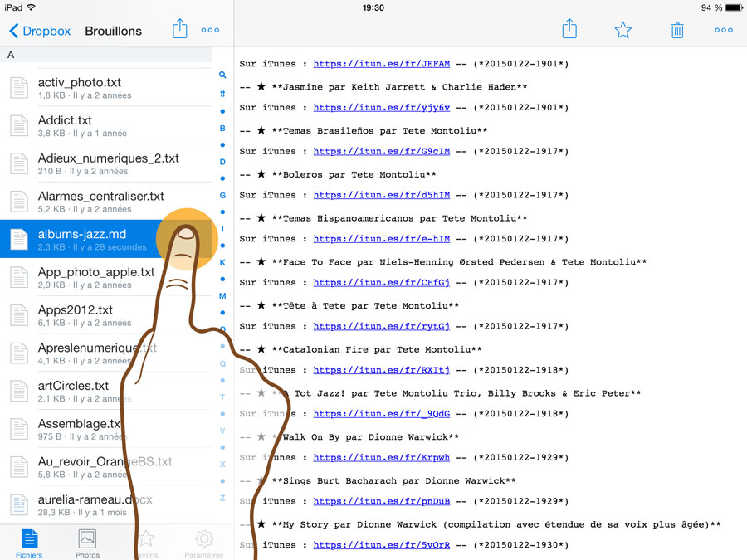This screenshot has height=560, width=747.
Task: Jump to letter I in the index
Action: click(222, 229)
